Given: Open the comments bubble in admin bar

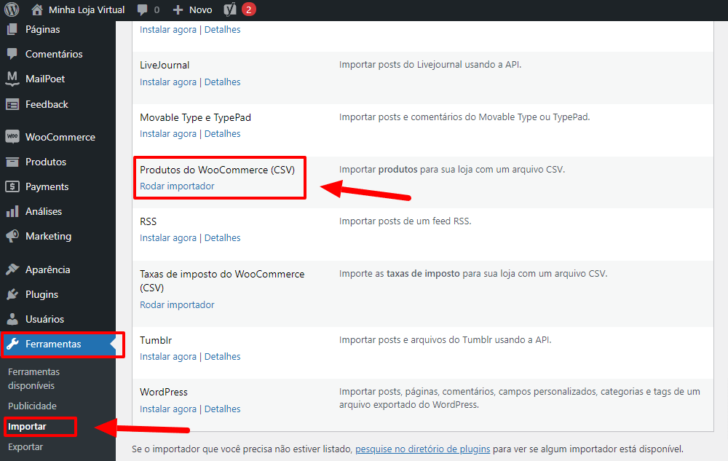Looking at the screenshot, I should (x=143, y=10).
